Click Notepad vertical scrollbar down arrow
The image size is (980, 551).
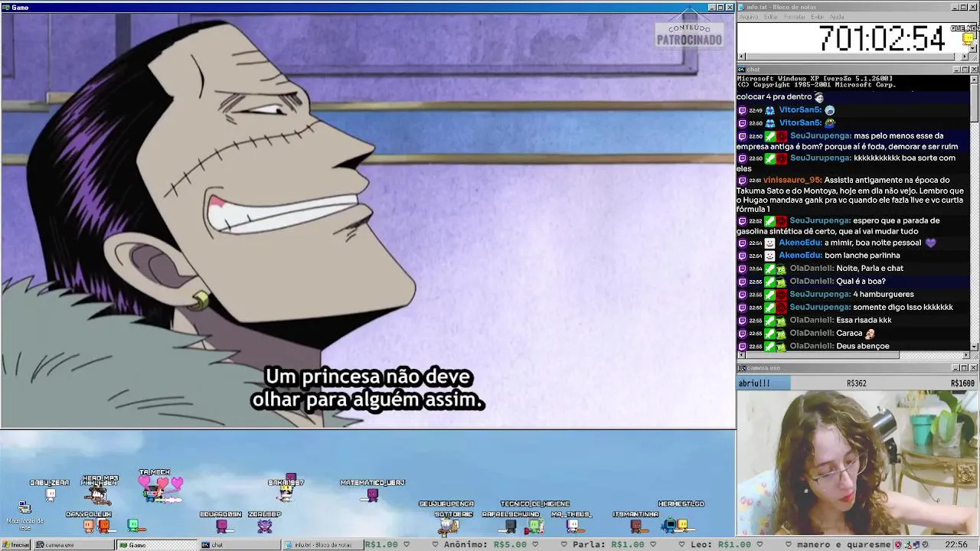click(974, 49)
